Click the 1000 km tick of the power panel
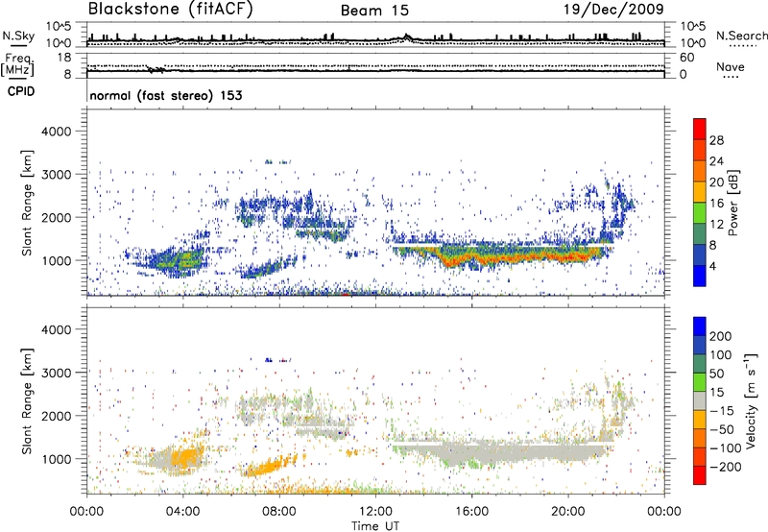 56,261
